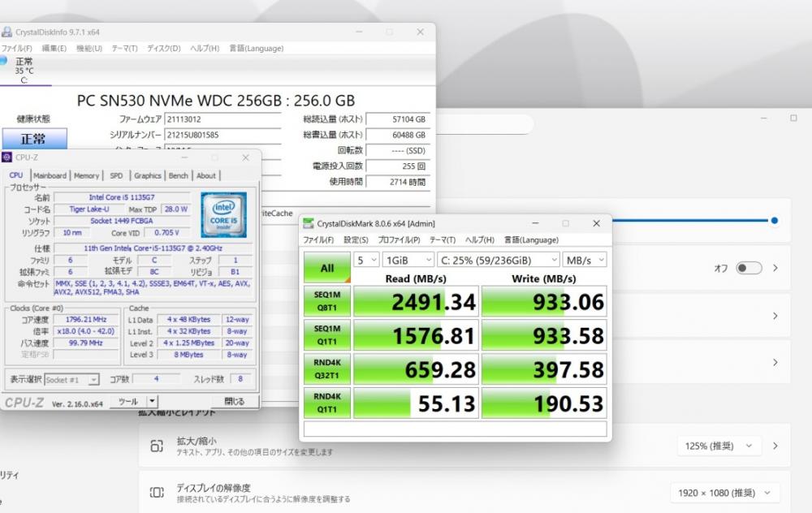Open テーマ(T) menu in CrystalDiskMark
This screenshot has width=812, height=513.
point(443,240)
